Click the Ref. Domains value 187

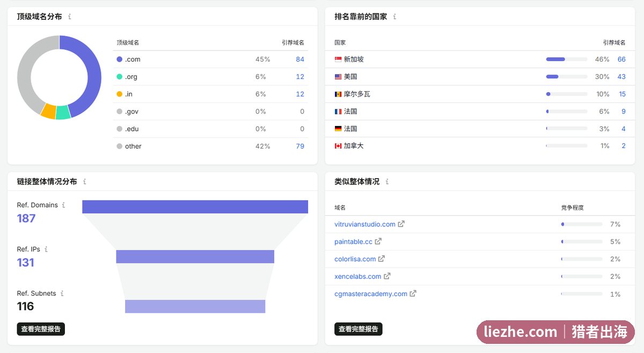(26, 218)
